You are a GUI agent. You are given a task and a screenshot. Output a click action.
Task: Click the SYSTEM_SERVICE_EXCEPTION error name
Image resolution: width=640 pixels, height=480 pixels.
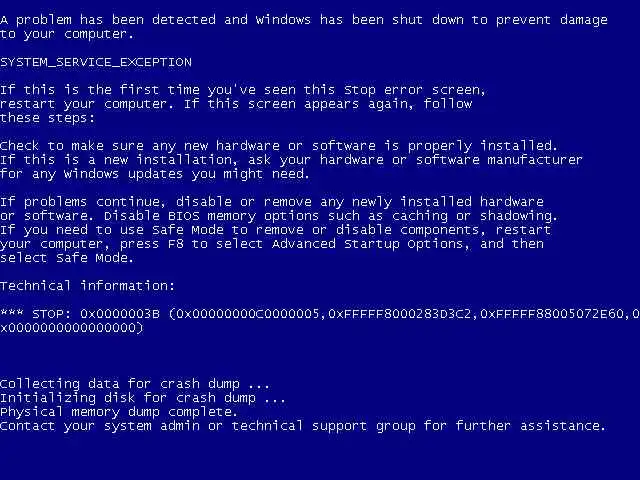[x=96, y=62]
